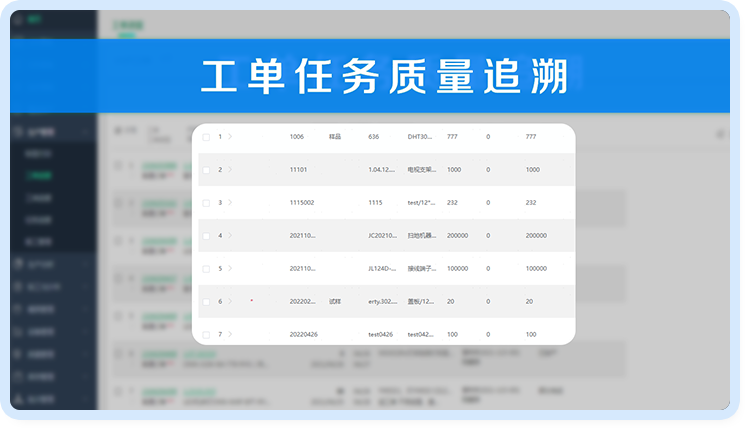This screenshot has width=745, height=428.
Task: Expand row 7 chevron for order 20220426
Action: [230, 334]
